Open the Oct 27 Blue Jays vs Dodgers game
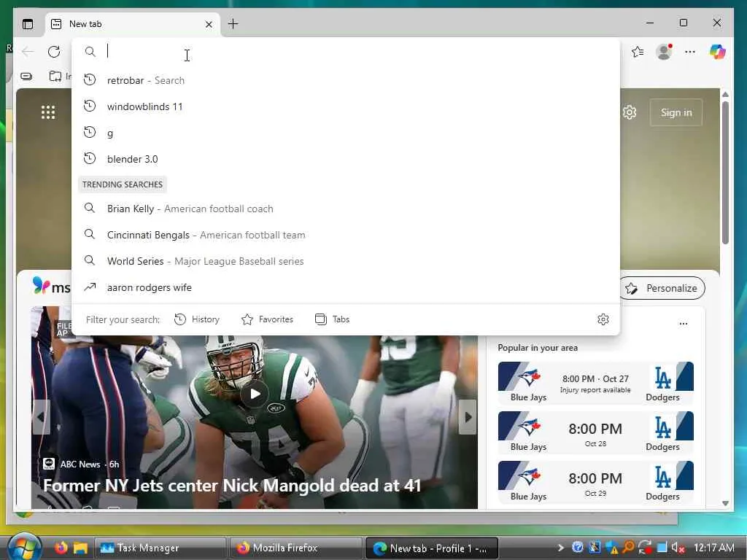 (x=595, y=383)
